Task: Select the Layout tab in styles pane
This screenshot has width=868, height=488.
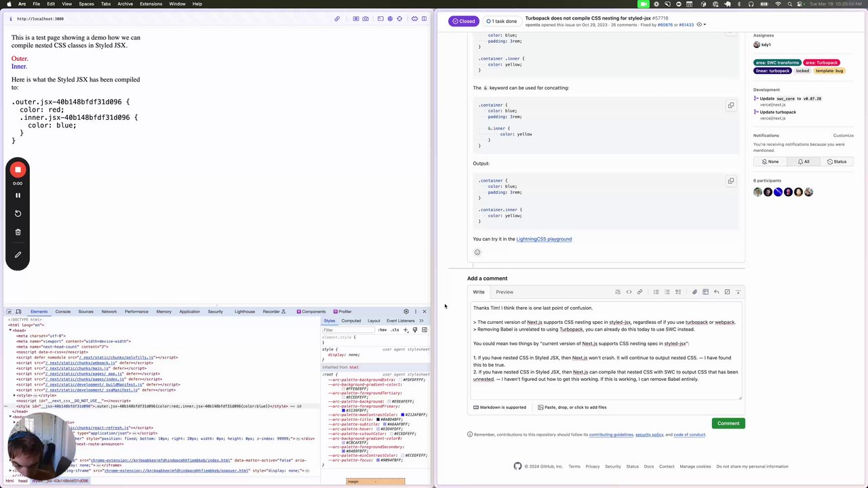Action: pos(374,321)
